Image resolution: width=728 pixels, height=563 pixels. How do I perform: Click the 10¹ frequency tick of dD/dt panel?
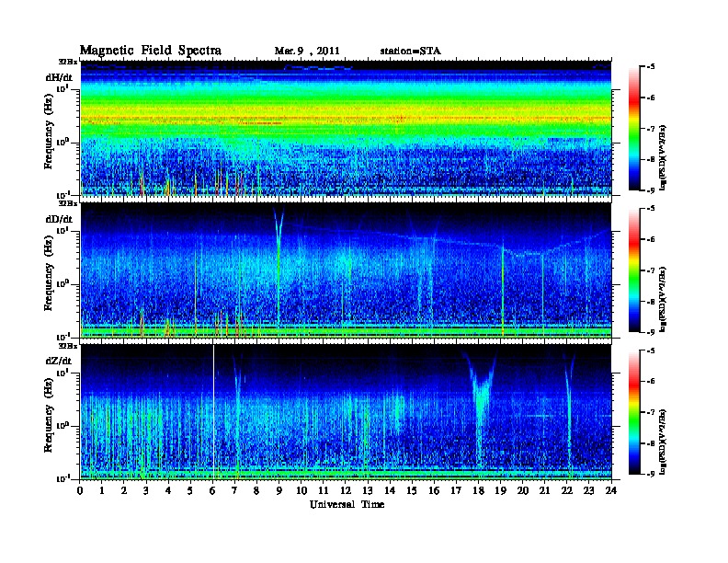63,230
